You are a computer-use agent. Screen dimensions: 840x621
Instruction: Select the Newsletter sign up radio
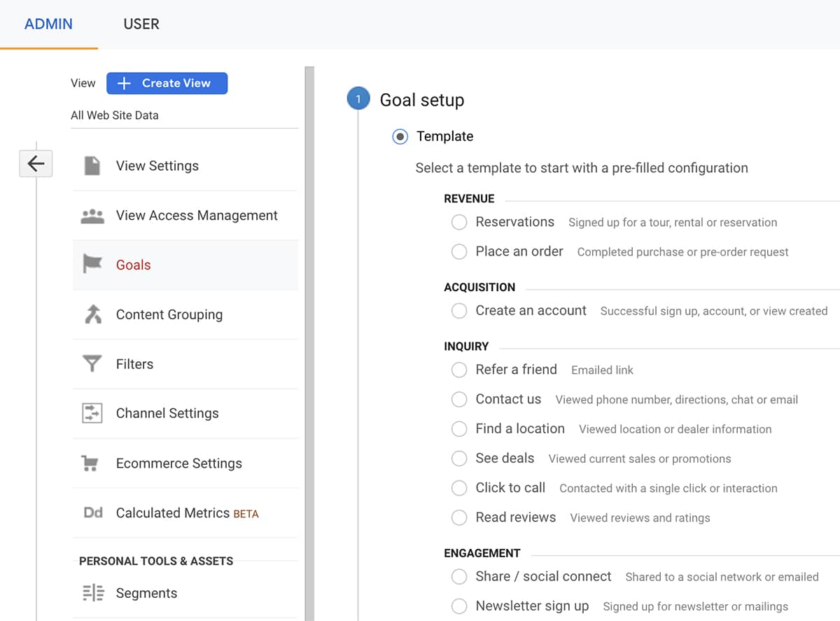point(459,606)
